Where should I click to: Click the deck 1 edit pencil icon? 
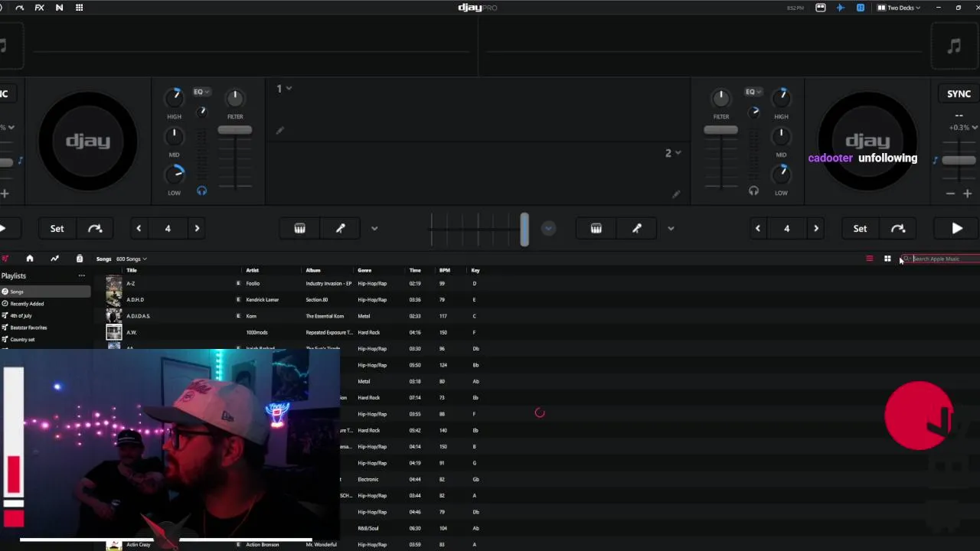(280, 130)
